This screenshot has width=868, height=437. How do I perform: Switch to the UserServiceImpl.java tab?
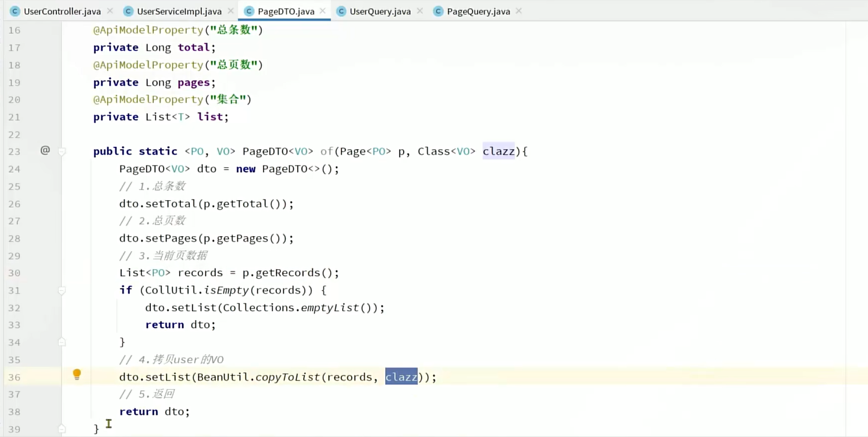coord(179,11)
